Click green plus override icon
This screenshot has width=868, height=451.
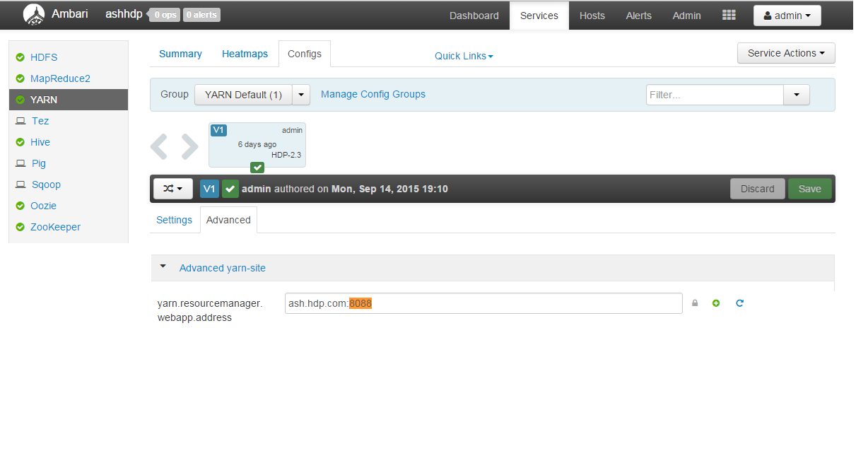tap(716, 303)
